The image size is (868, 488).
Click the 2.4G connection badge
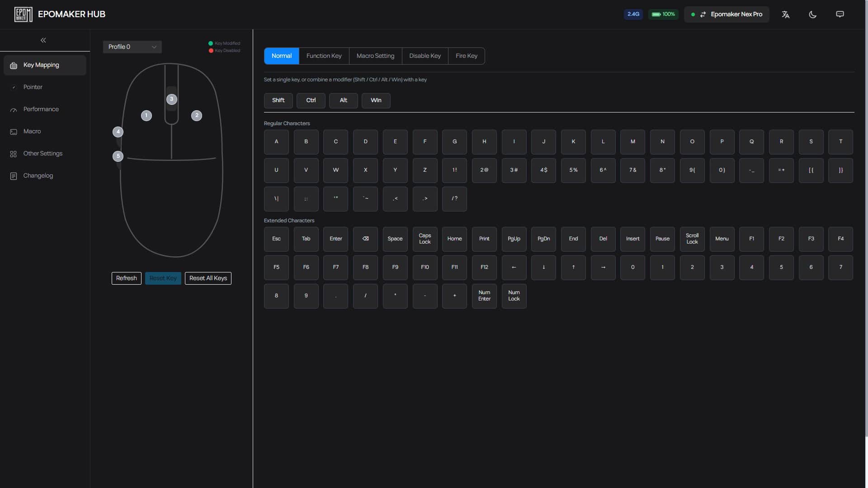click(x=633, y=14)
